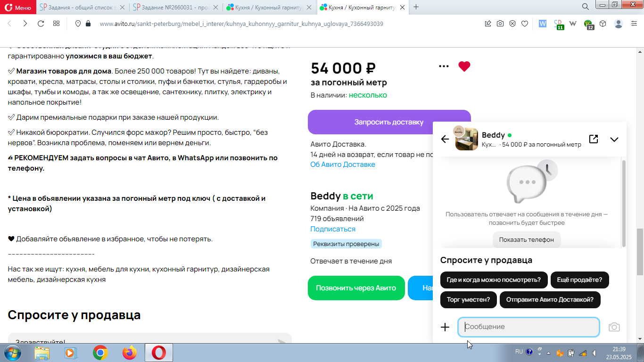Click the Реквизиты проверены badge
Screen dimensions: 644x362
[346, 244]
